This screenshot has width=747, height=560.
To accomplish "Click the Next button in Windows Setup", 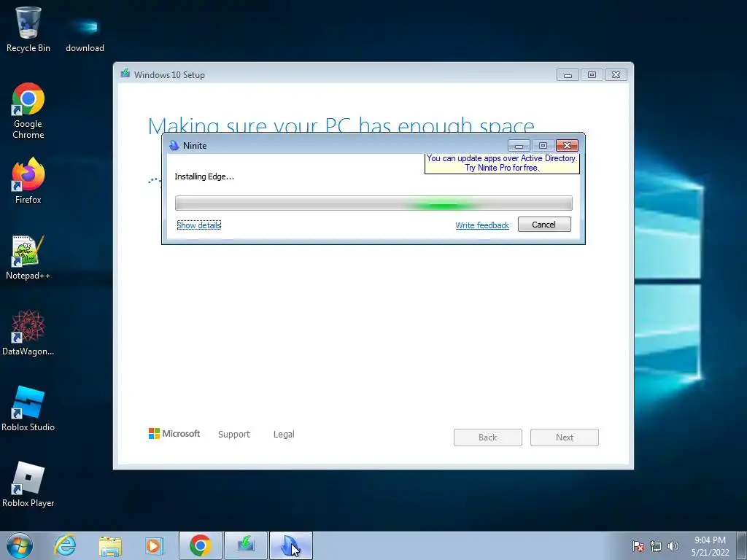I will pyautogui.click(x=565, y=437).
